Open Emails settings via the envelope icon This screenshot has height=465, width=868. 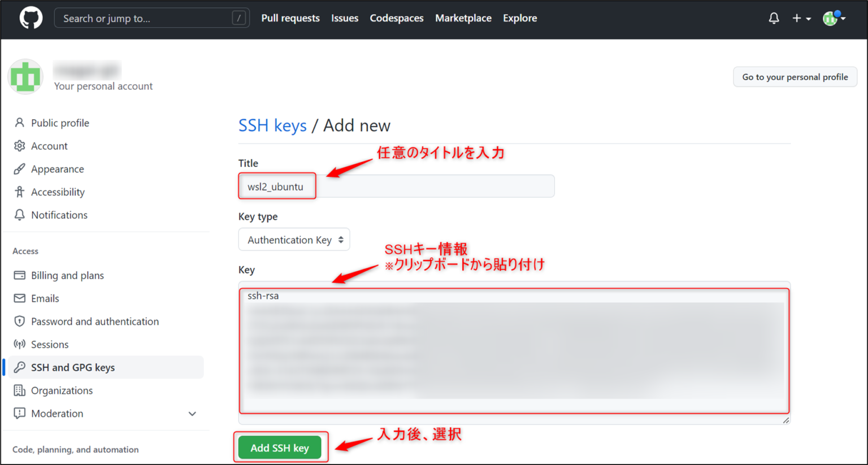(20, 298)
